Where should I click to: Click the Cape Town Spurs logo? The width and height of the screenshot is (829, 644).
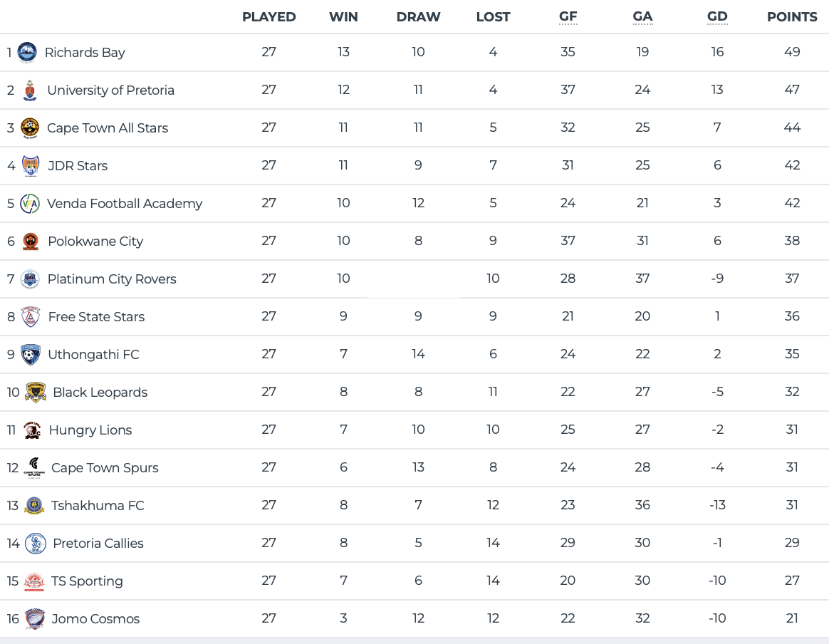click(33, 468)
